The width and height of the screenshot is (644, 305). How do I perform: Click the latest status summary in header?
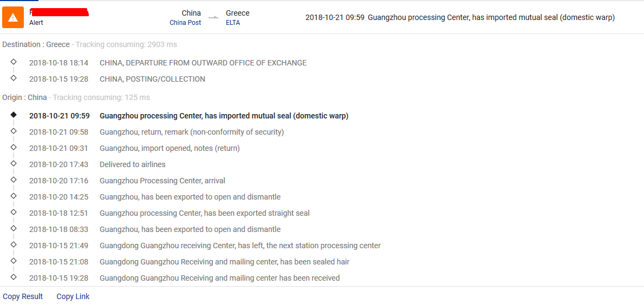pos(460,18)
